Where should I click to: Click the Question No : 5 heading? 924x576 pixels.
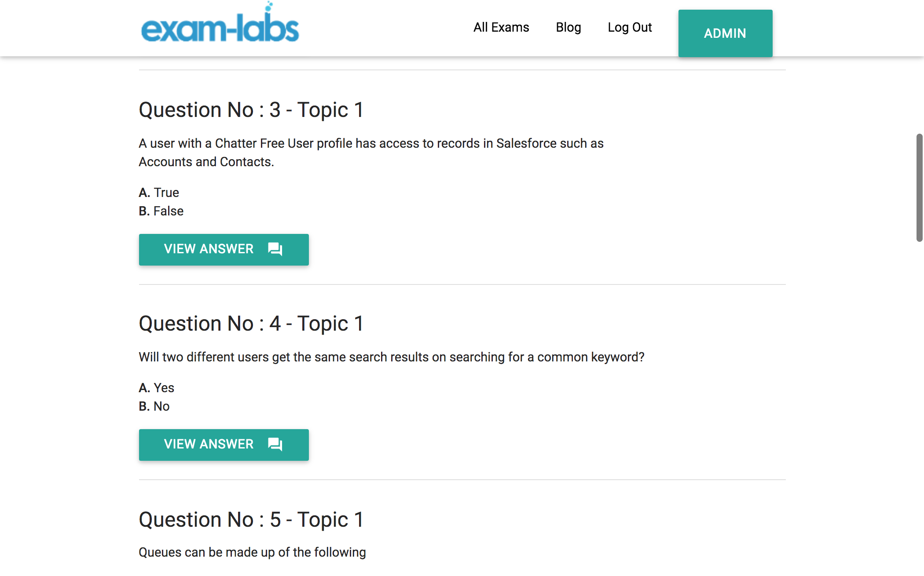pos(251,520)
